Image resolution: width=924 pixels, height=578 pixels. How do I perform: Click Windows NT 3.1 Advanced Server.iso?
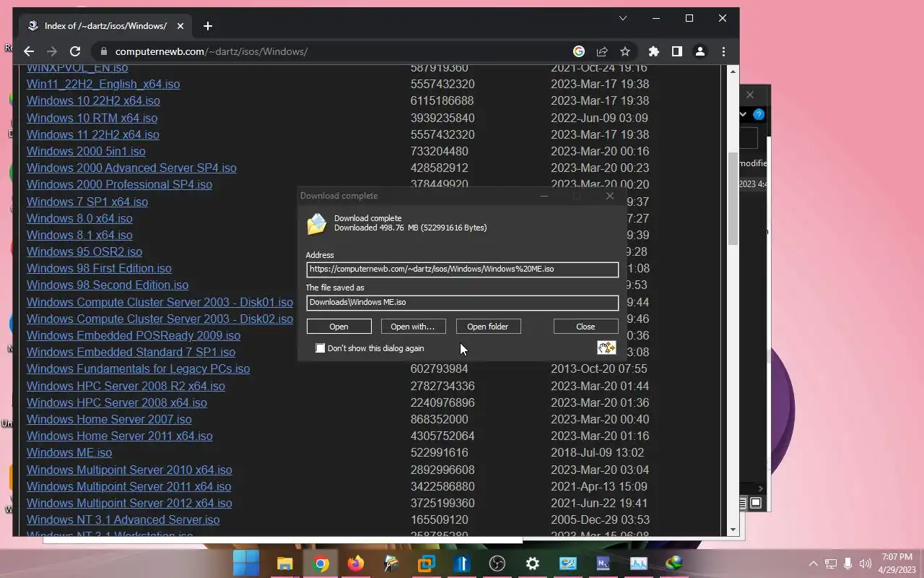123,519
